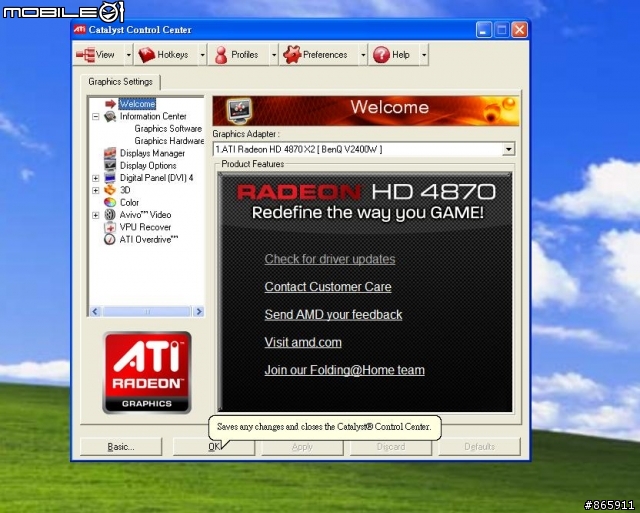Select Welcome in the tree
The image size is (640, 513).
pyautogui.click(x=137, y=104)
